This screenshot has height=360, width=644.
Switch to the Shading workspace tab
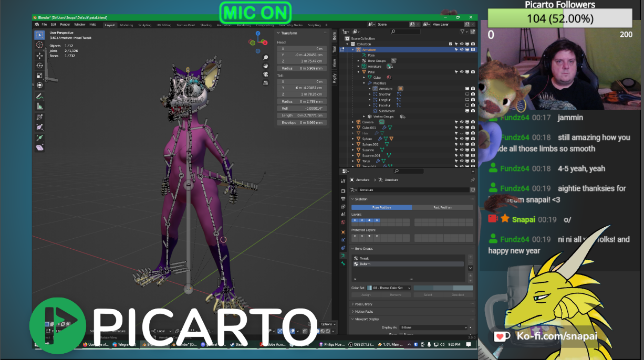(206, 25)
